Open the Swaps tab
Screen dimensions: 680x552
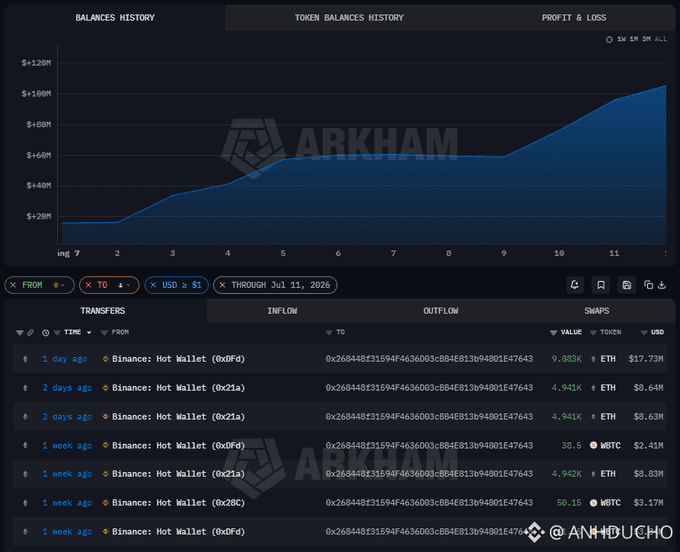(x=597, y=311)
